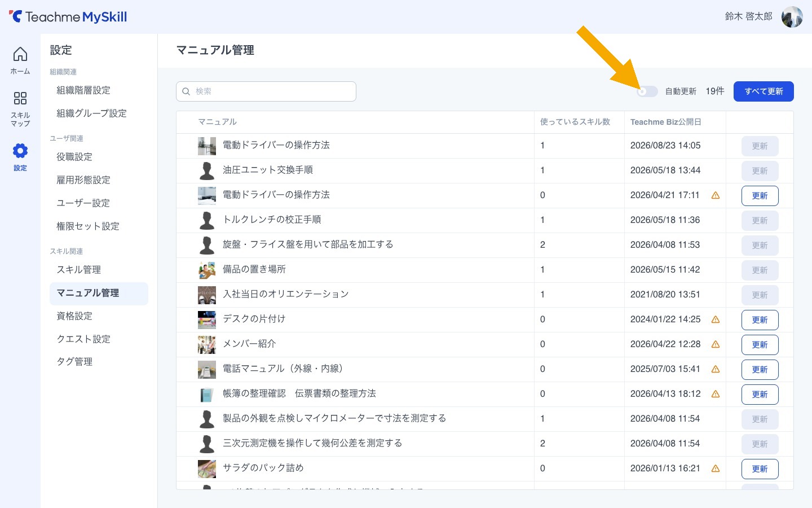The width and height of the screenshot is (812, 508).
Task: Click manual name 三次元測定機を操作して幾何公差を測定する
Action: [x=312, y=443]
